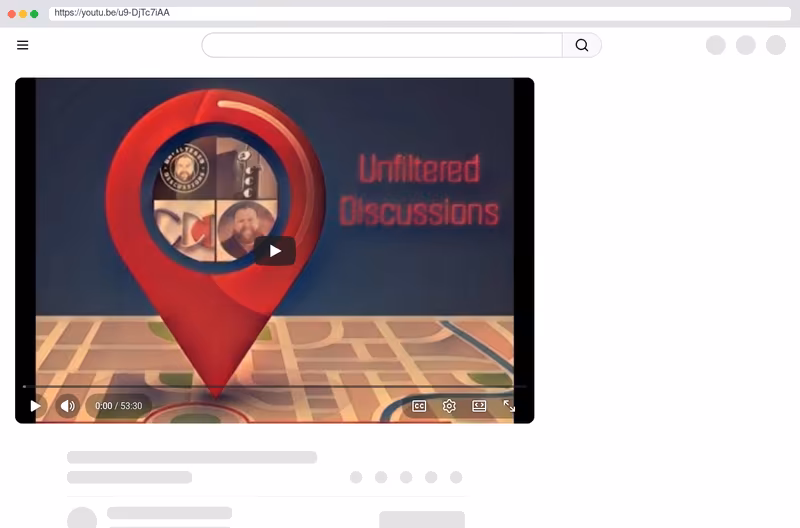Close the browser window using the red button
800x528 pixels.
click(x=12, y=14)
